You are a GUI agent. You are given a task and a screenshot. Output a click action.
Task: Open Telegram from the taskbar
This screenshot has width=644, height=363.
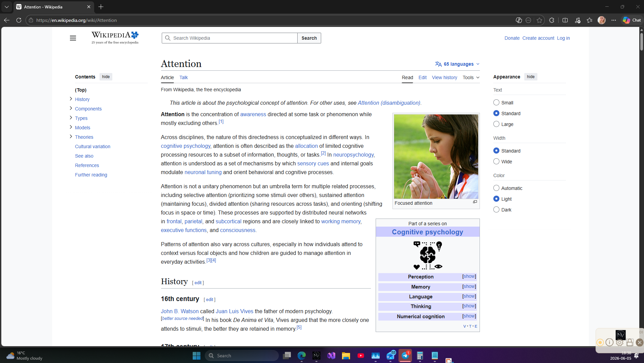pos(405,356)
